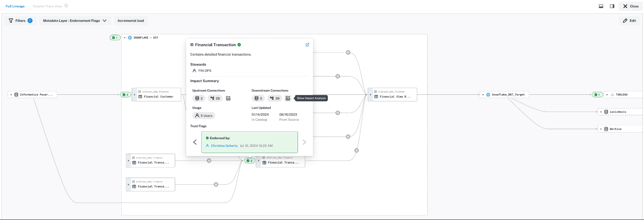The width and height of the screenshot is (644, 220).
Task: Expand the Snowflake_DBT_Target node
Action: 483,95
